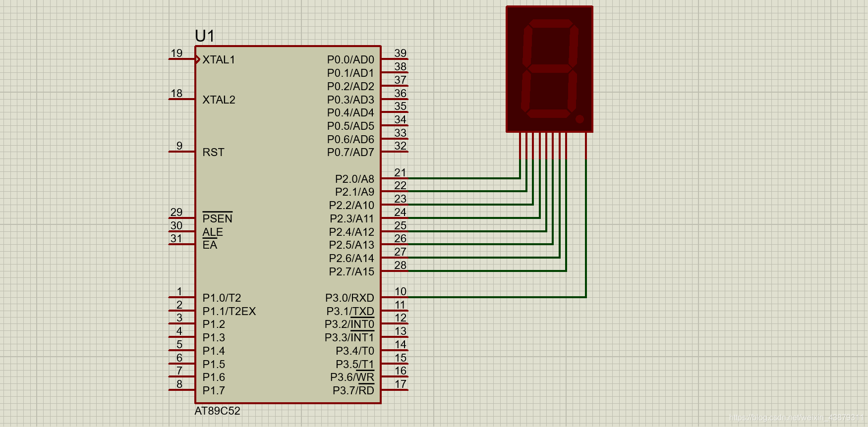
Task: Select the horizontal wire leaving pin 21
Action: tap(463, 178)
